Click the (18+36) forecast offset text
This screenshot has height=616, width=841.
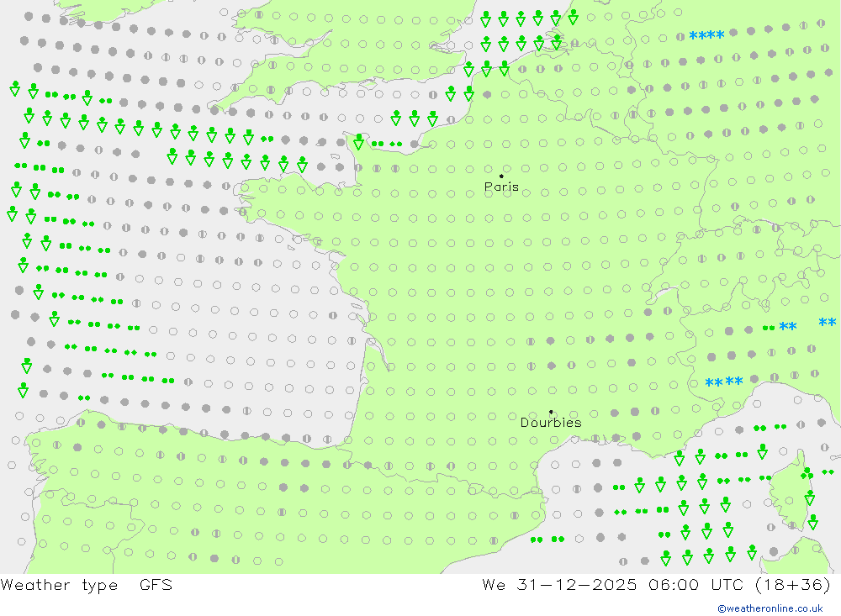tap(793, 584)
